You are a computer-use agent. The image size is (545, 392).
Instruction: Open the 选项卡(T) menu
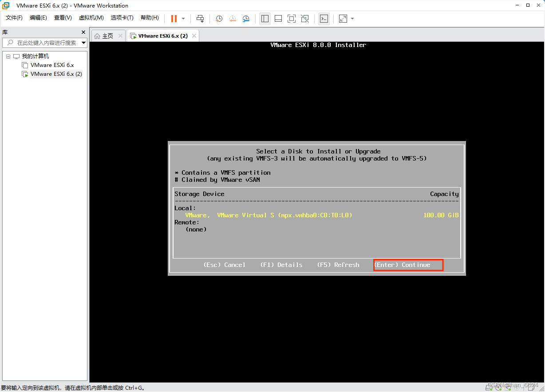(122, 18)
